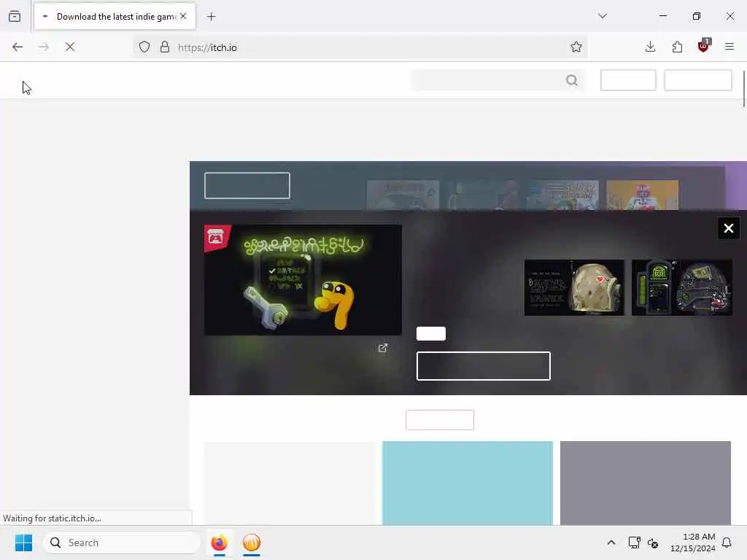Open Firefox application menu
Image resolution: width=747 pixels, height=560 pixels.
pos(729,47)
